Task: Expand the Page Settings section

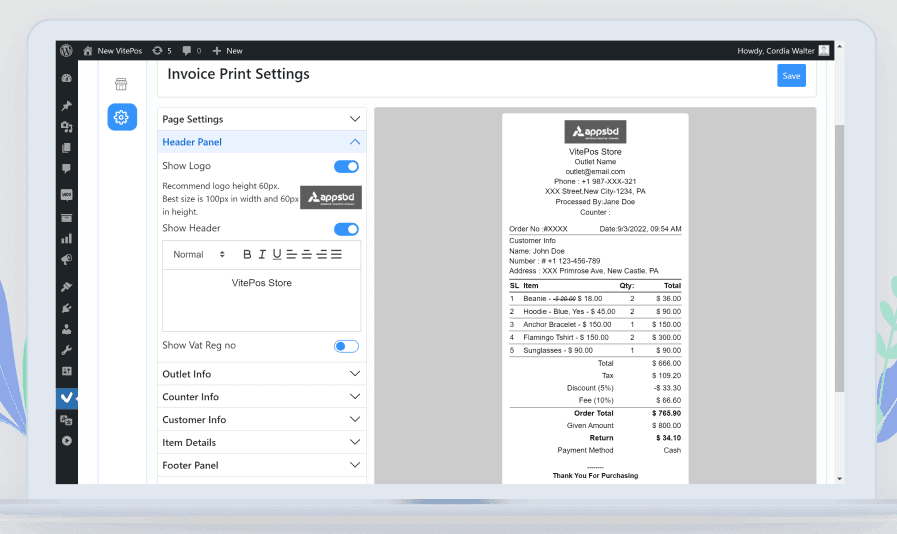Action: (262, 119)
